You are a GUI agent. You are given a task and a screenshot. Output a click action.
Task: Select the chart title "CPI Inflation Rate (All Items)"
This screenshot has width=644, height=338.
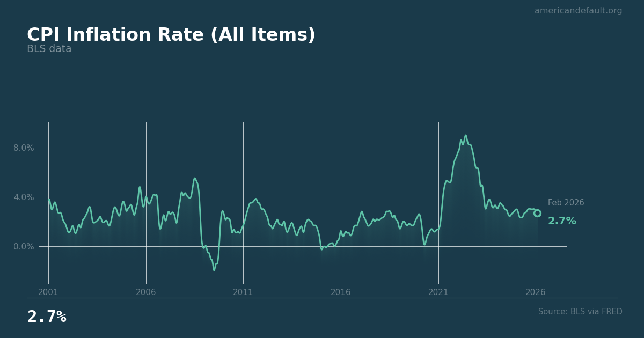[171, 35]
